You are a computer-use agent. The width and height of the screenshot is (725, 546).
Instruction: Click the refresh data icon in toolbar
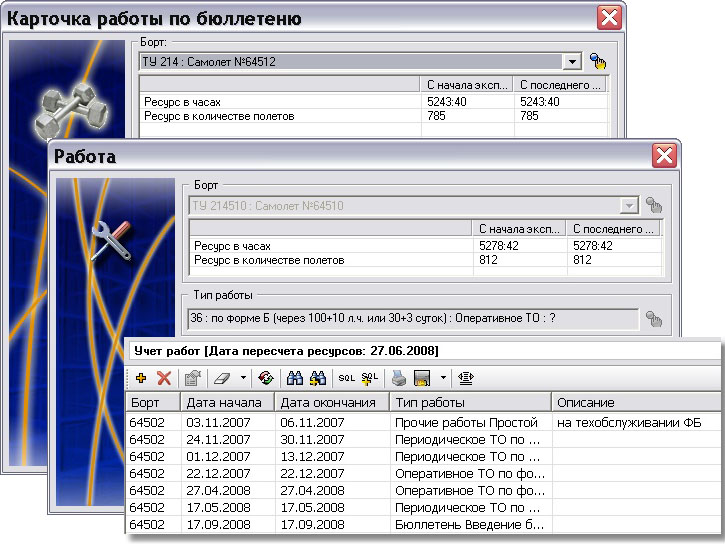[x=265, y=378]
